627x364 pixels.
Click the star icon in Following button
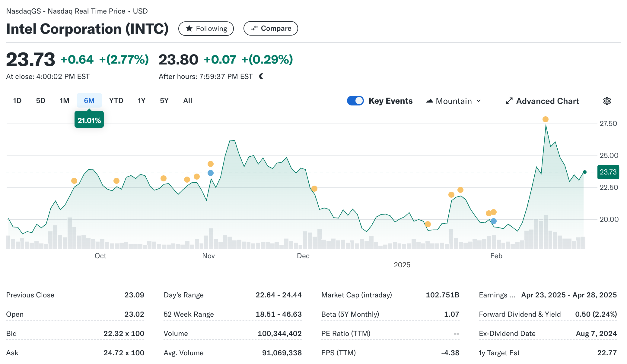tap(189, 29)
